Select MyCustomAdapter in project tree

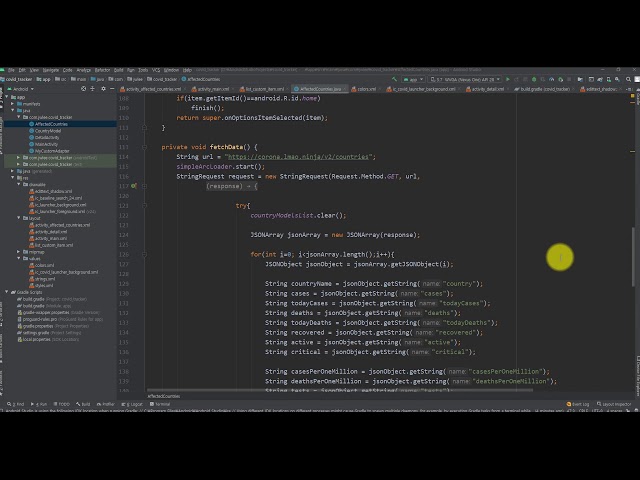[52, 151]
